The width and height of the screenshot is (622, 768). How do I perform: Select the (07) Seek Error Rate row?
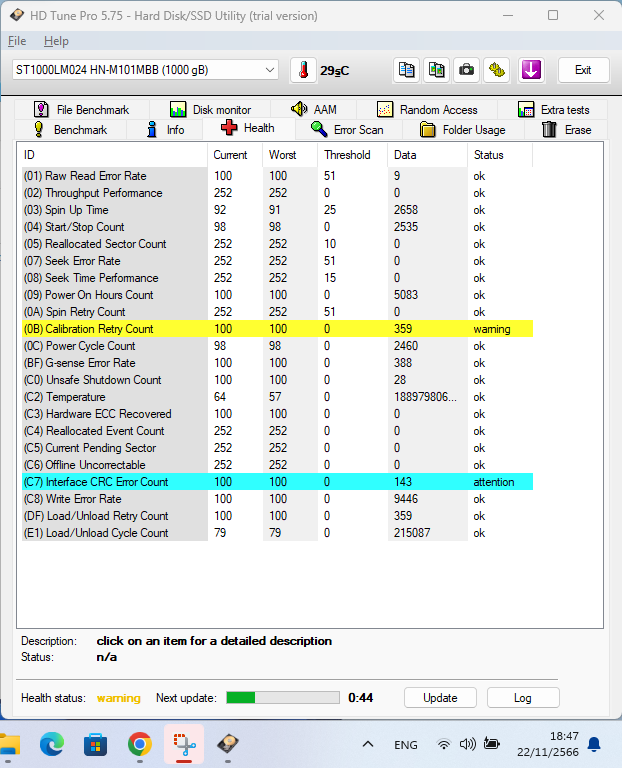277,261
